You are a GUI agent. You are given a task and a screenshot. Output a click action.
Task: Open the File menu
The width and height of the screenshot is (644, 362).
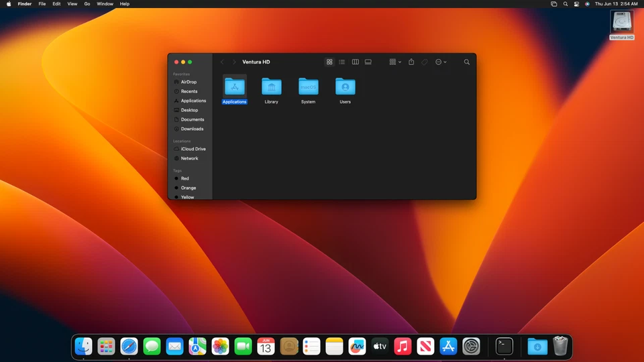coord(42,4)
